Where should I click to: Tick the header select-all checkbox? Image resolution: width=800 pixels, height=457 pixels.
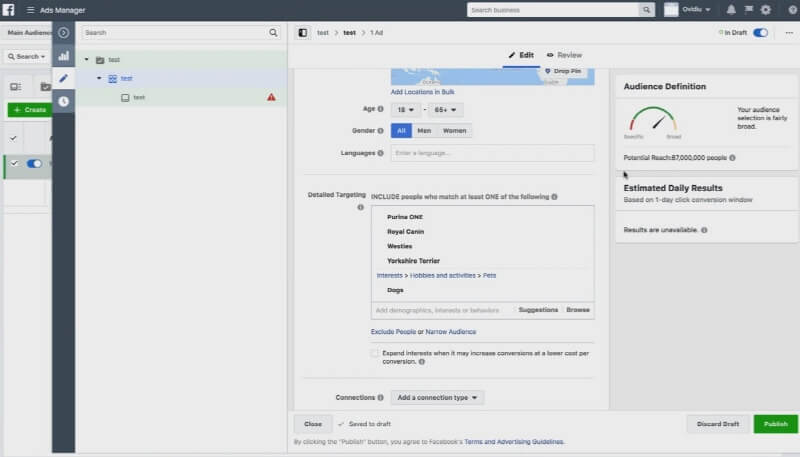pos(13,138)
